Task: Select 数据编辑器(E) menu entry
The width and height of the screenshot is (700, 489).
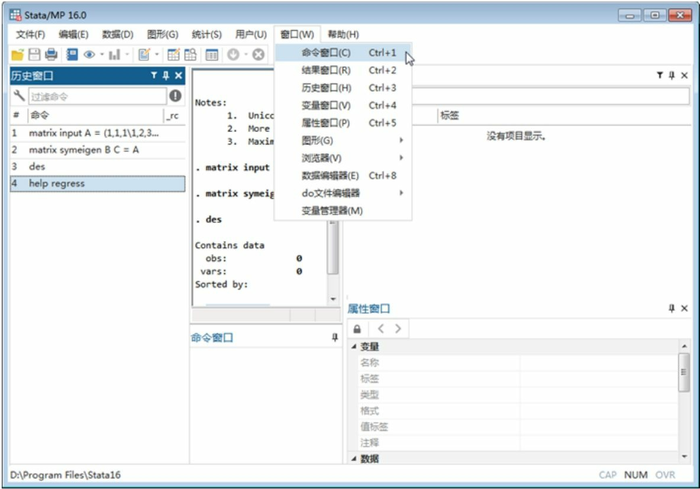Action: (343, 176)
